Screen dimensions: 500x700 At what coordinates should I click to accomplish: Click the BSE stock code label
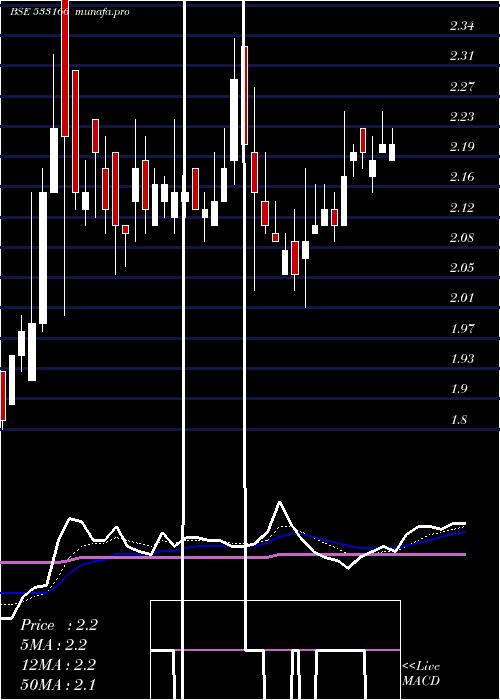point(39,12)
